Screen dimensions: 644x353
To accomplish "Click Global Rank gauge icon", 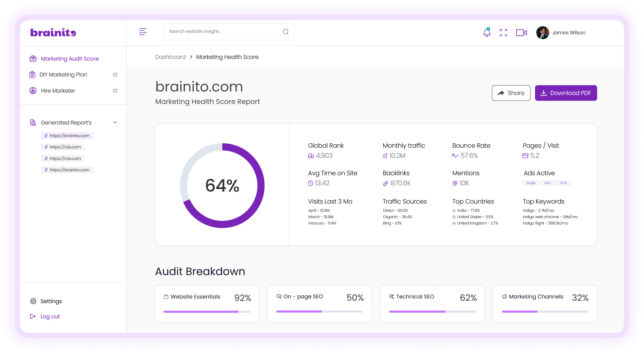I will point(311,156).
